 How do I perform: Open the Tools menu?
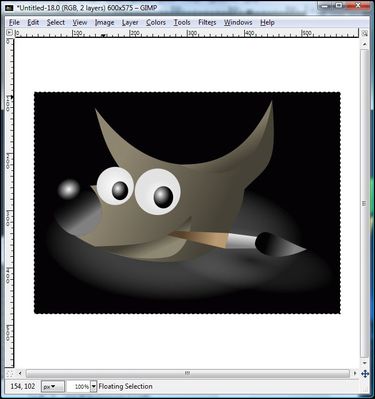click(x=182, y=22)
